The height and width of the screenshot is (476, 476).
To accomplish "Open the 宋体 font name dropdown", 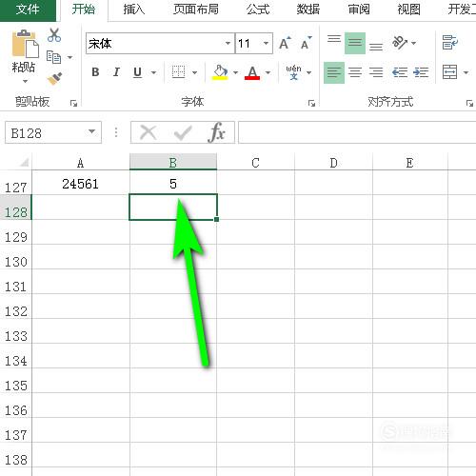I will pyautogui.click(x=228, y=43).
